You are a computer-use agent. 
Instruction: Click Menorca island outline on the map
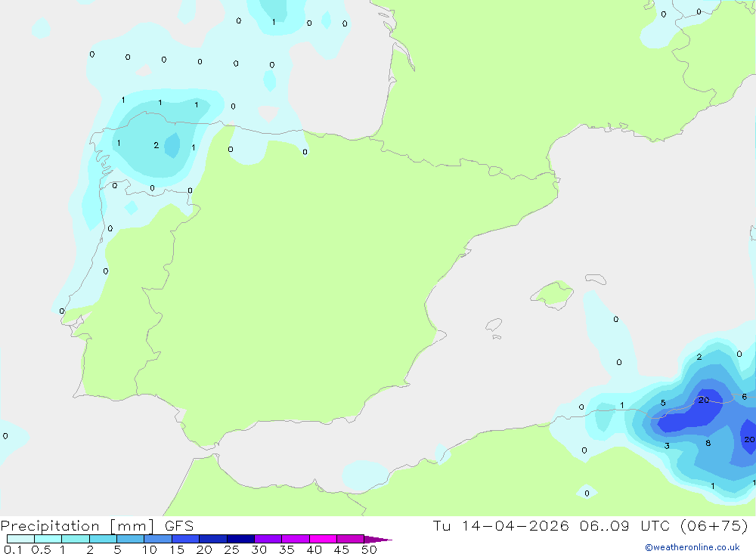(596, 279)
